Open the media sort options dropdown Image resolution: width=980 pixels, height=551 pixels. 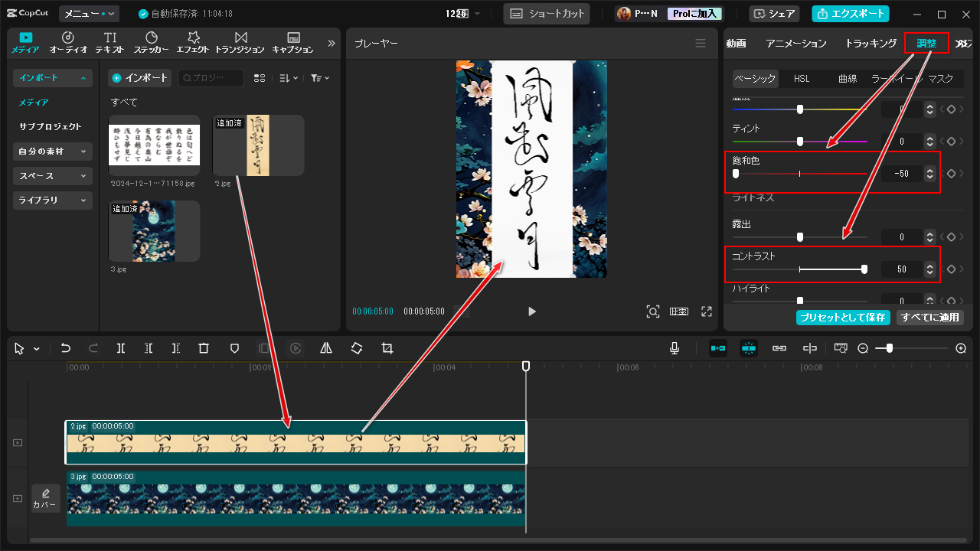coord(289,78)
